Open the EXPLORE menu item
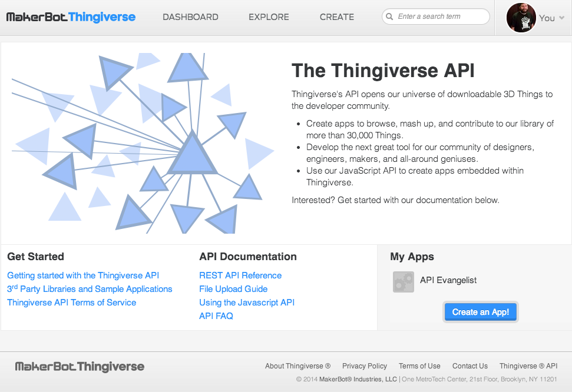 [269, 17]
